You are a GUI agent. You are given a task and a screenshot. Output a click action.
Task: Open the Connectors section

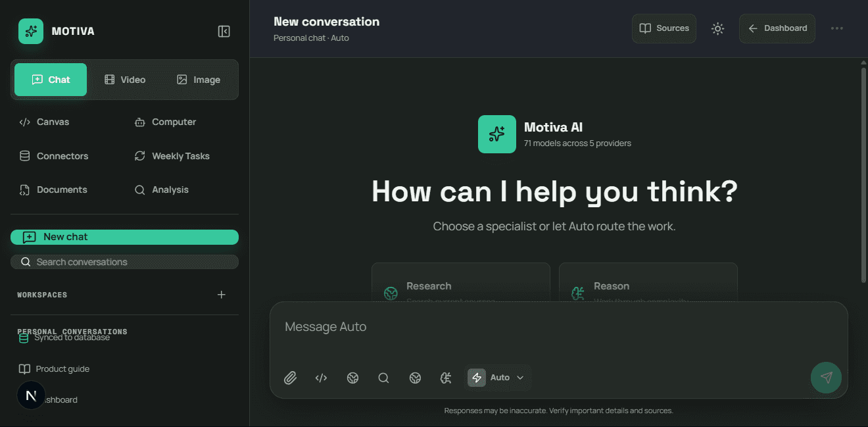[x=53, y=156]
